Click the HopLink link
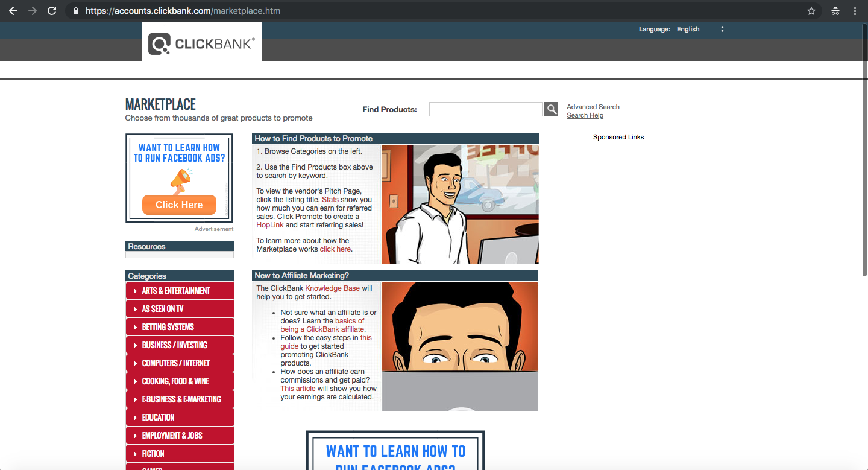The width and height of the screenshot is (868, 470). (x=270, y=225)
